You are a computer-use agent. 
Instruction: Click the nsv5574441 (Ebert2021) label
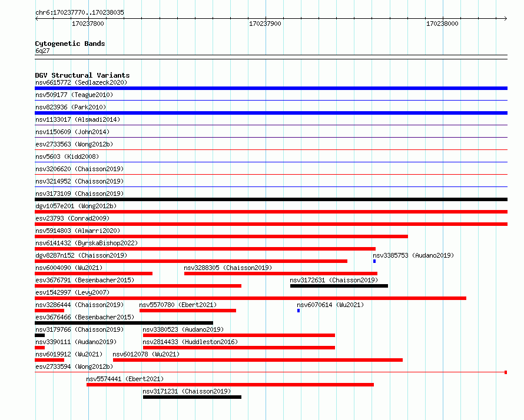coord(125,379)
